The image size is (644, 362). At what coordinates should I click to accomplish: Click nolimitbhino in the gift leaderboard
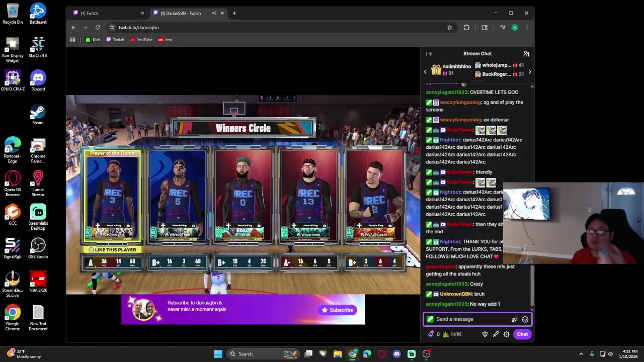(456, 66)
